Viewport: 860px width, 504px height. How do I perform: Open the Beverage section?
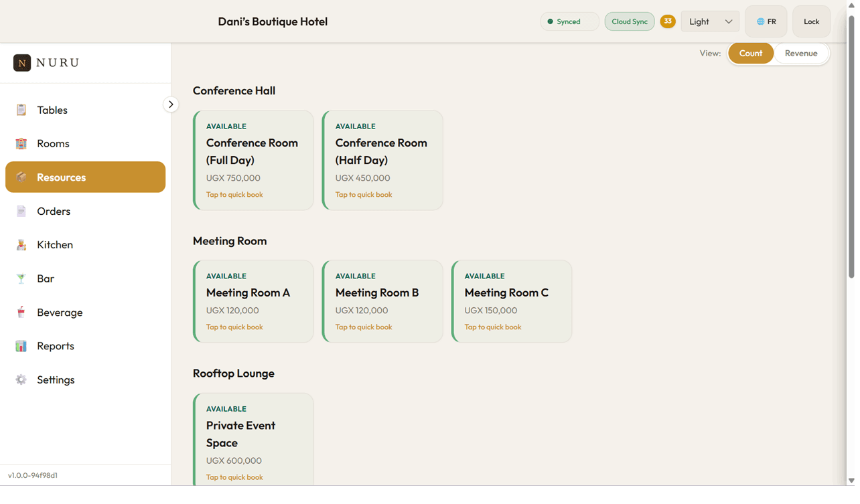(85, 313)
